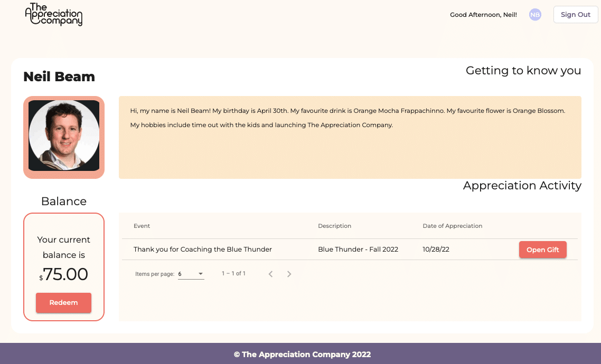Click the dropdown arrow next to 6
This screenshot has height=364, width=601.
tap(201, 274)
